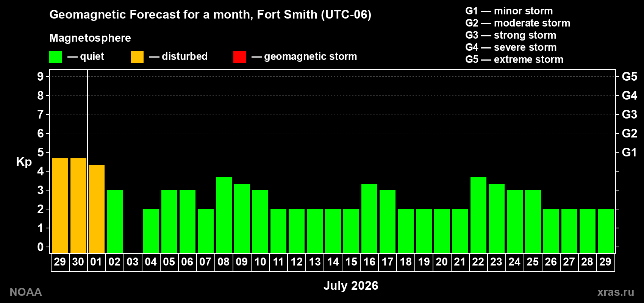
Task: Click the right axis G3 label
Action: coord(629,114)
